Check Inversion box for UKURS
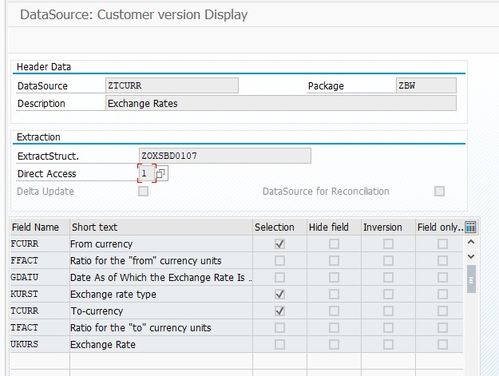Image resolution: width=499 pixels, height=376 pixels. point(388,344)
